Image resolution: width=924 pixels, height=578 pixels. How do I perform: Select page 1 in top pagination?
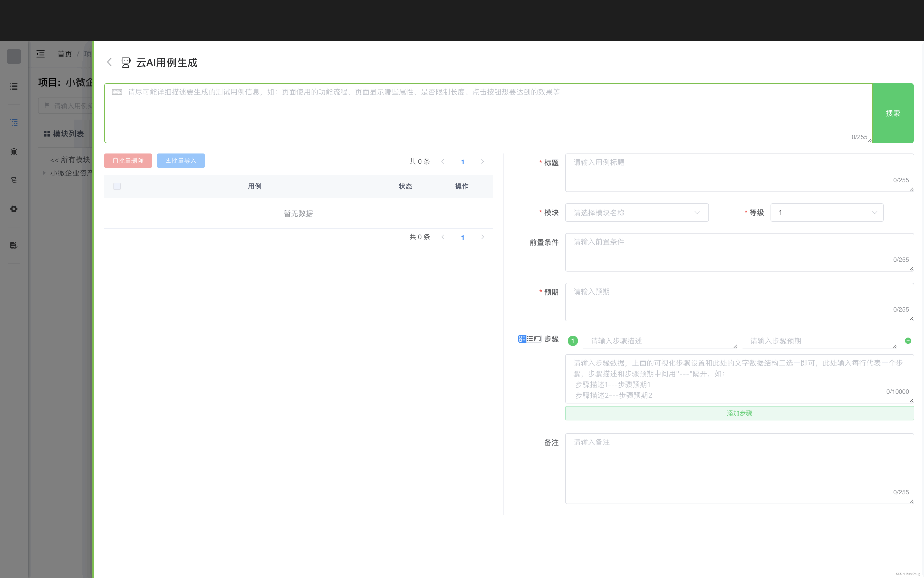pos(463,162)
